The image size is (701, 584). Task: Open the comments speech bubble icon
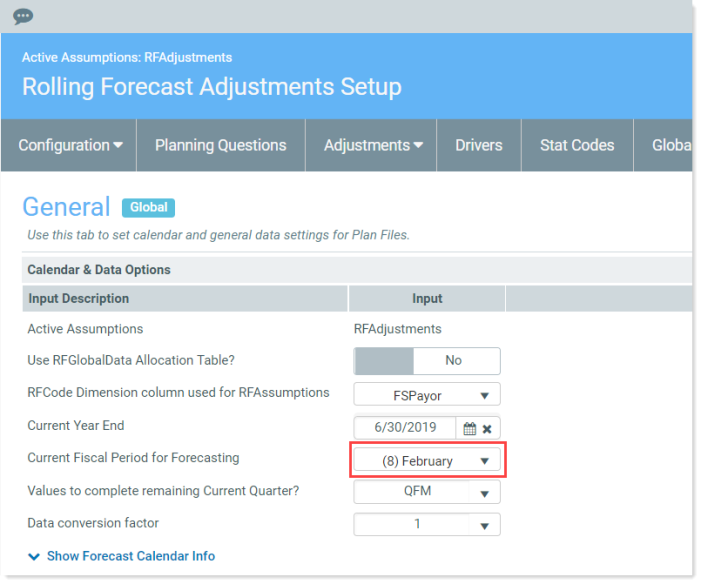coord(23,17)
